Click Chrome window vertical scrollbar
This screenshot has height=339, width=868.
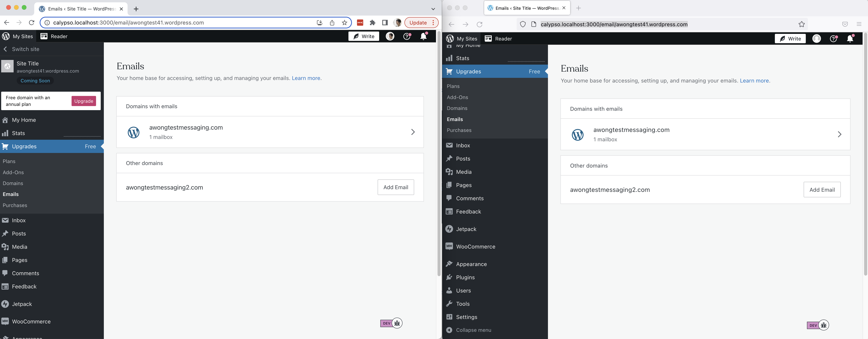(x=439, y=152)
